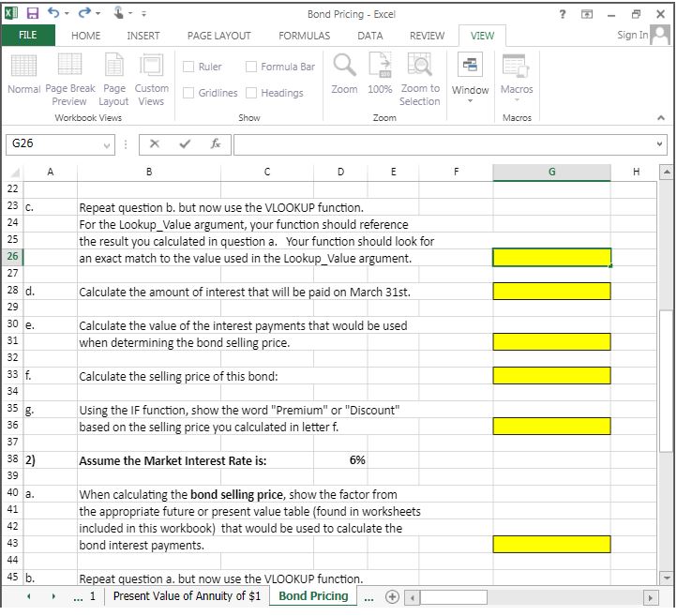This screenshot has height=616, width=677.
Task: Switch to the HOME tab
Action: point(86,36)
